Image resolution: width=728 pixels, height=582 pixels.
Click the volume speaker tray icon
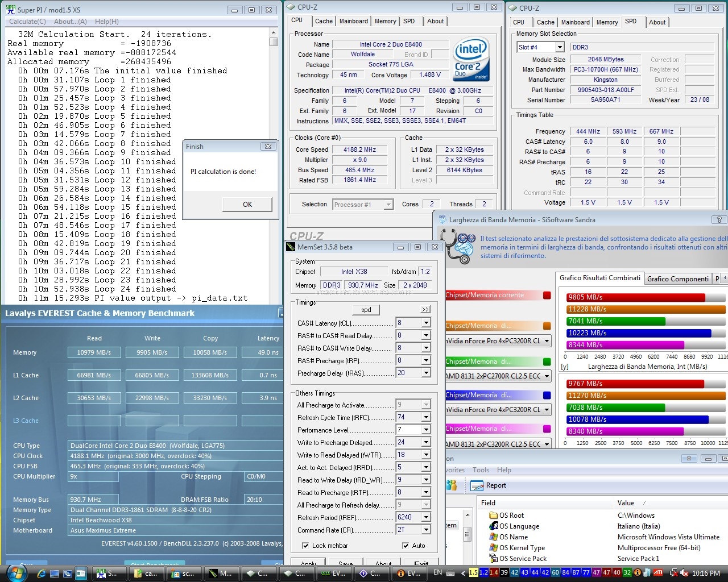click(x=685, y=573)
